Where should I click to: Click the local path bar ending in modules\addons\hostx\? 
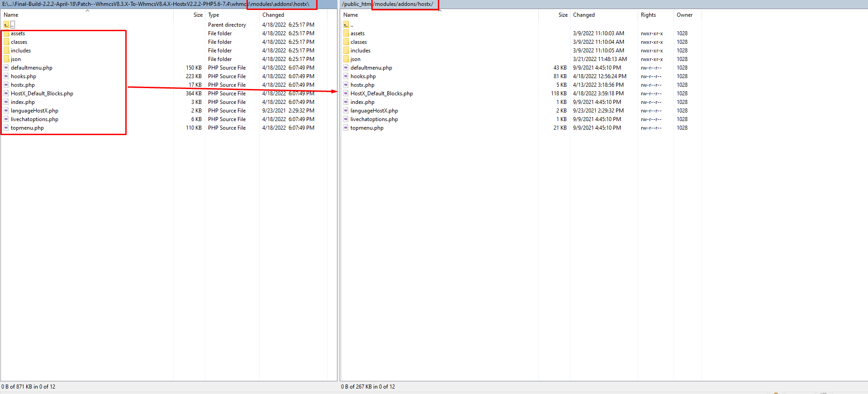tap(156, 4)
